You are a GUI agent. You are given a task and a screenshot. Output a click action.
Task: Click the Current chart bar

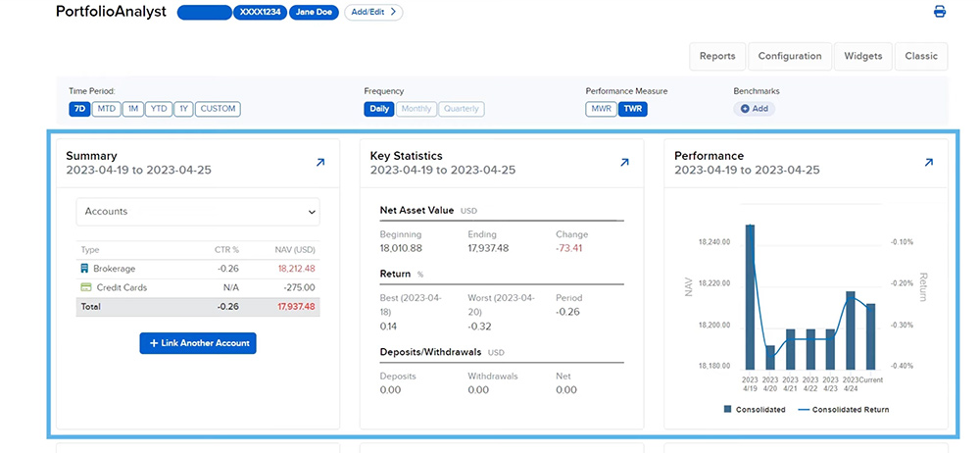pyautogui.click(x=870, y=336)
